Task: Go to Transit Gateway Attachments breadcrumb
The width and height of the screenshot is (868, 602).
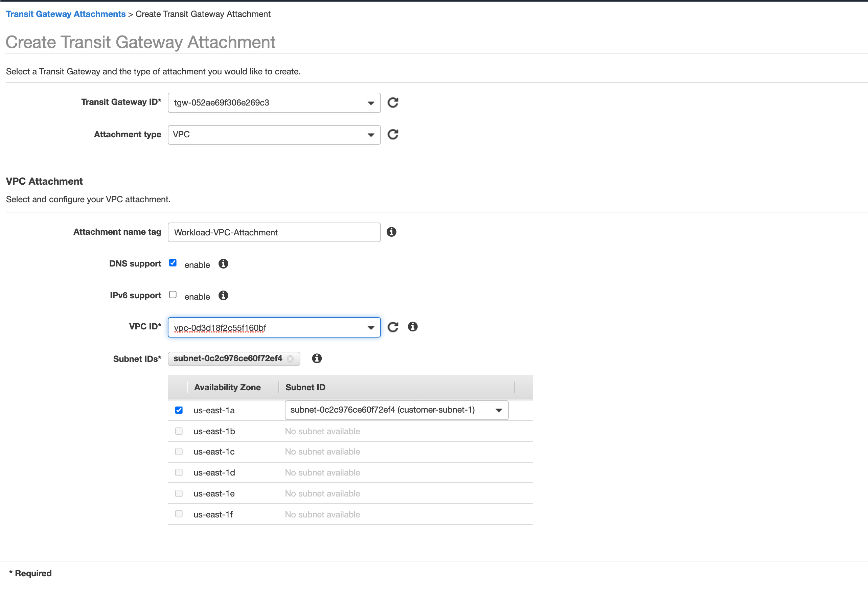Action: (x=66, y=14)
